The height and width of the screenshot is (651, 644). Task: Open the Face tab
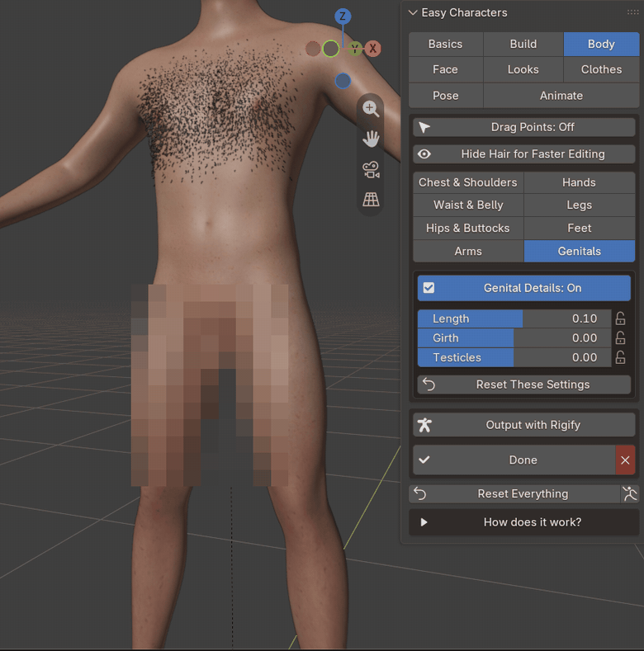point(445,69)
